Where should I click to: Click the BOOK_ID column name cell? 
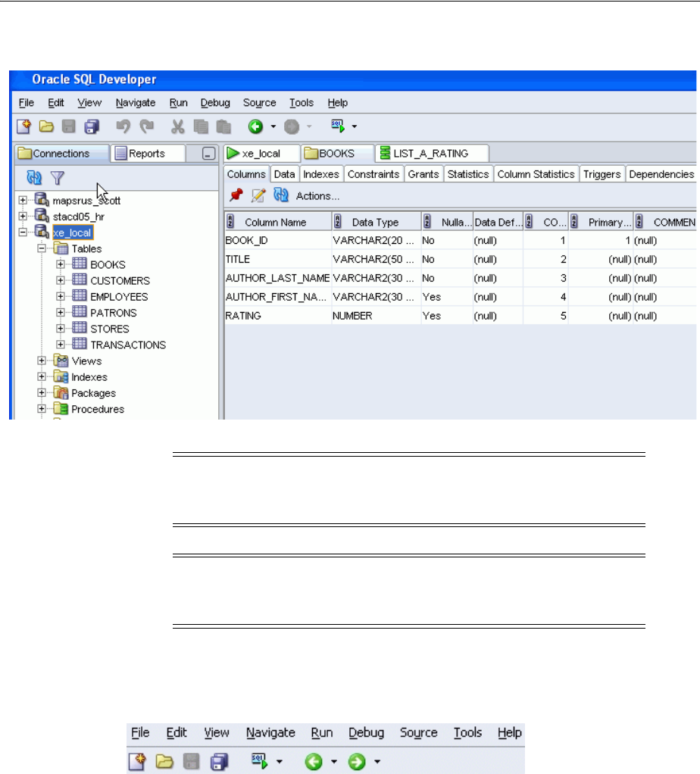coord(277,240)
